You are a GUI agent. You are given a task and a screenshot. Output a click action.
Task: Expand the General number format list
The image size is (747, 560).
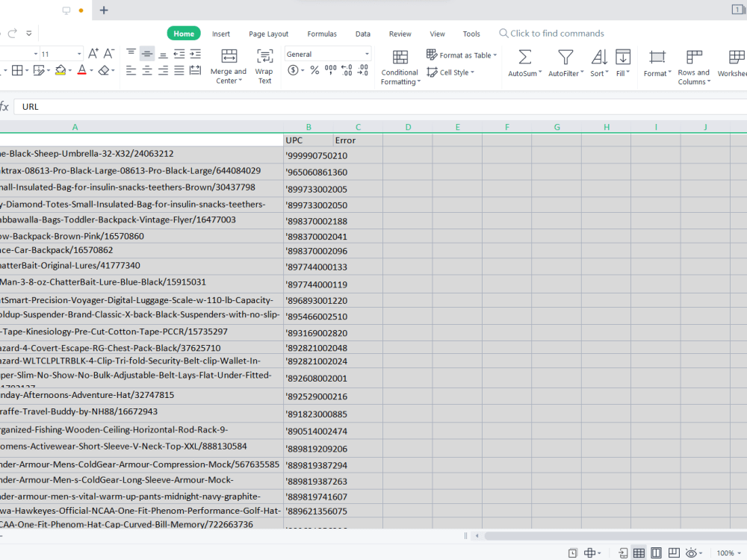367,55
